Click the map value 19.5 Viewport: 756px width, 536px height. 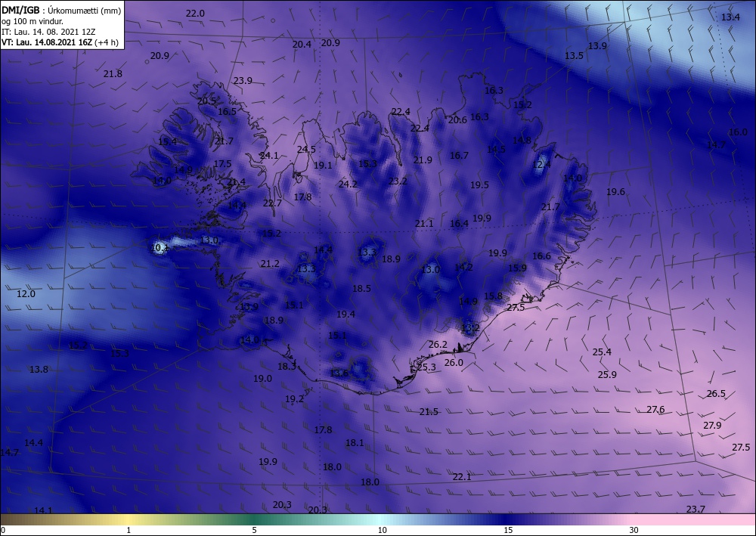[x=480, y=184]
